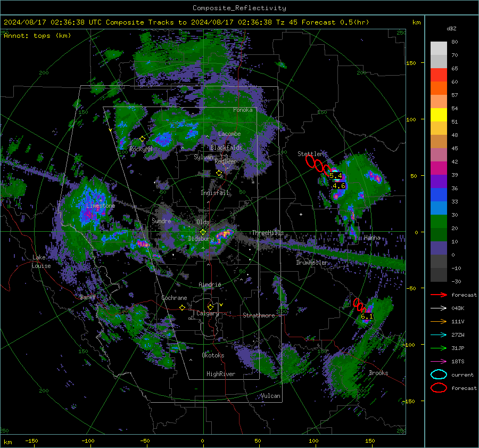
Task: Pick the light gray swatch between 80 and 70 dBZ
Action: (x=439, y=48)
